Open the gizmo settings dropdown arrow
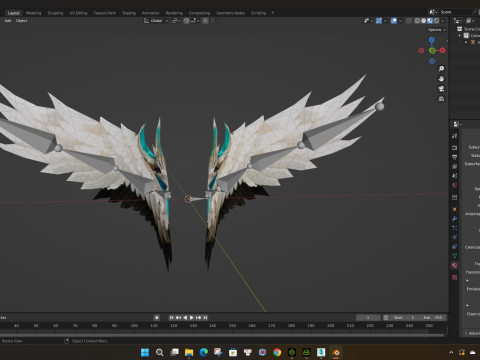 click(385, 21)
